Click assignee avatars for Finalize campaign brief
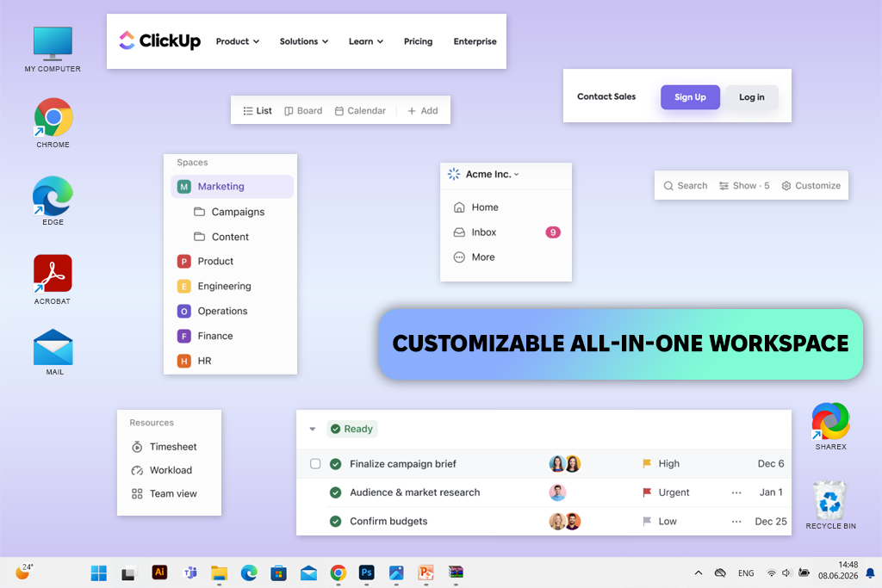 pyautogui.click(x=565, y=464)
